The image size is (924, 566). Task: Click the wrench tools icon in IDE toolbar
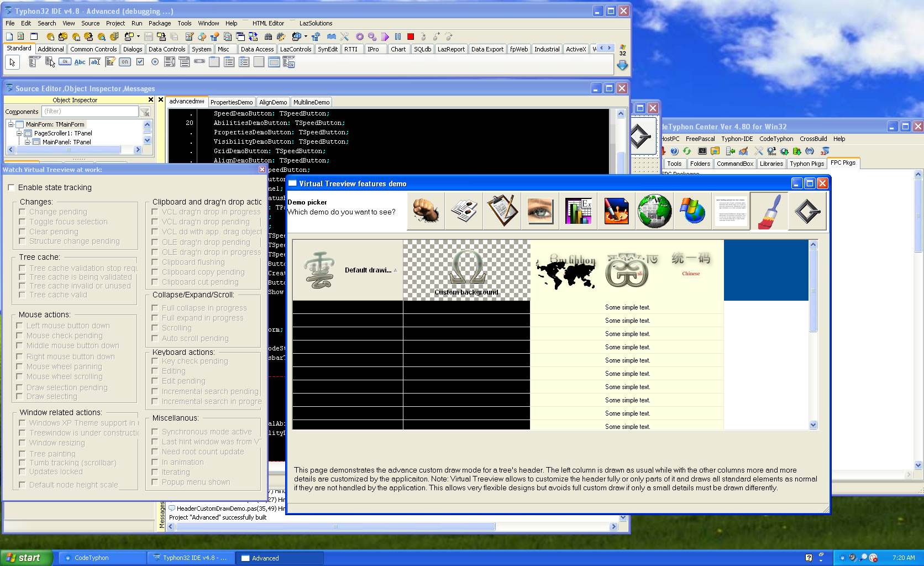click(x=344, y=36)
